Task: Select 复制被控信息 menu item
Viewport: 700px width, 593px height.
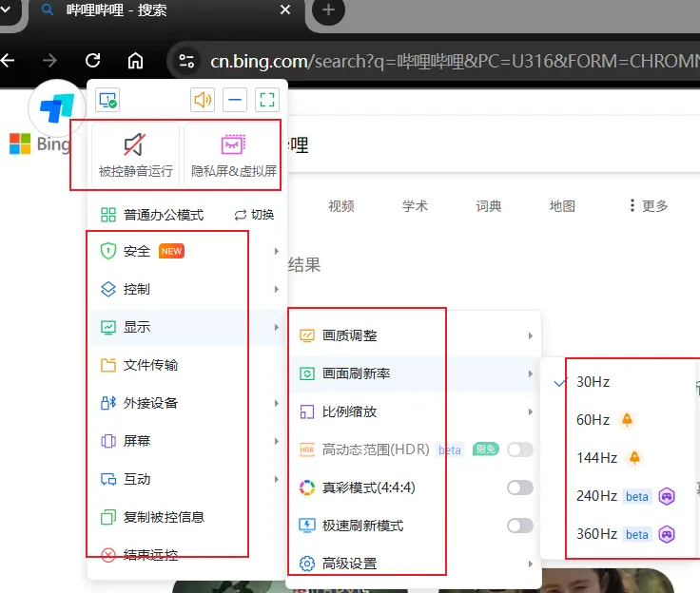Action: tap(186, 517)
